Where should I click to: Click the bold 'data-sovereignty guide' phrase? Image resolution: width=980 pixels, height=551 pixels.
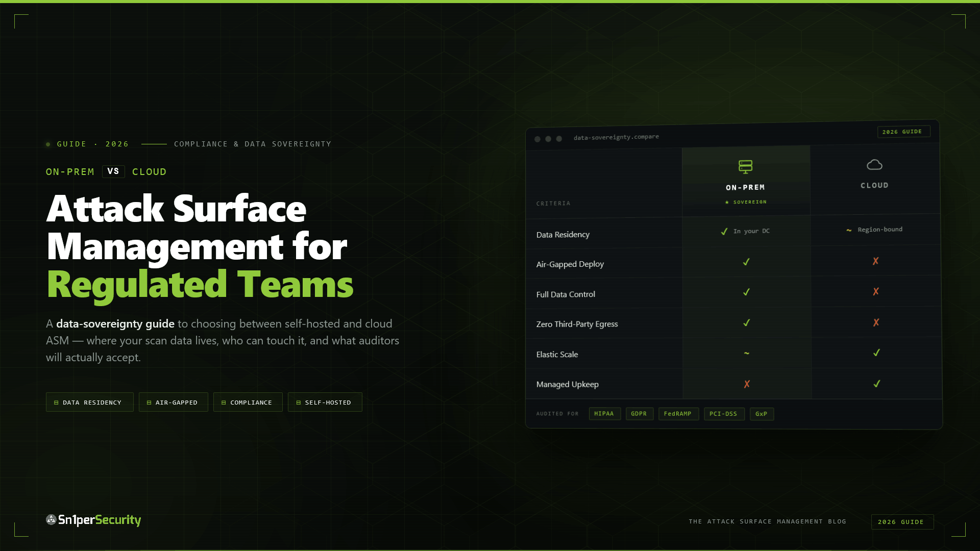pos(115,324)
